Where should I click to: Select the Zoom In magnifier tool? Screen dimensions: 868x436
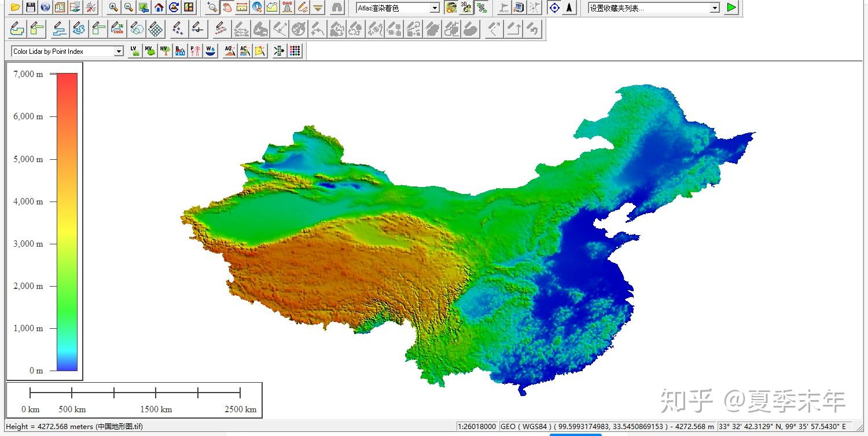(x=114, y=8)
